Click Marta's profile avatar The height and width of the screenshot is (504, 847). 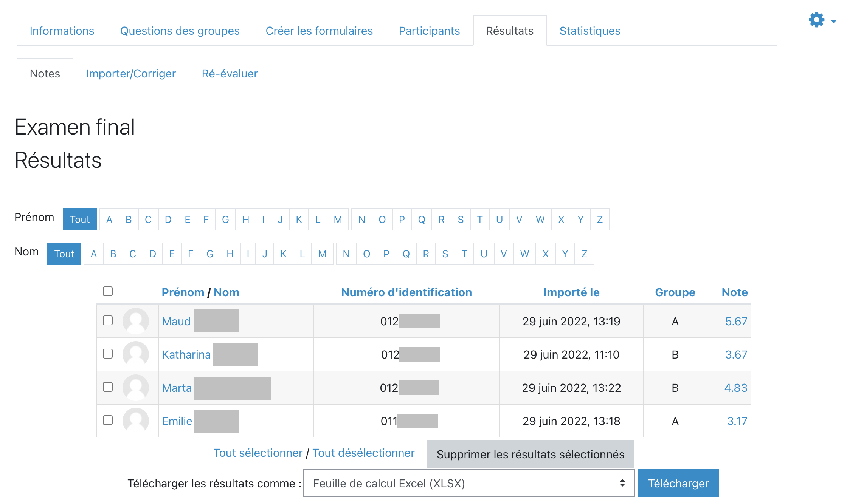pos(136,388)
